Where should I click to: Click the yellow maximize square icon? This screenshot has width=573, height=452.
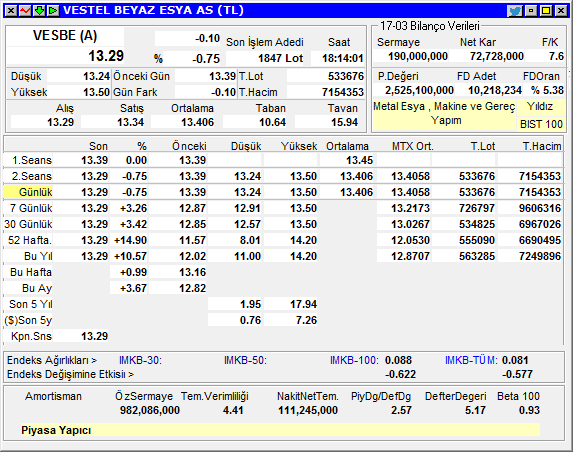click(546, 11)
